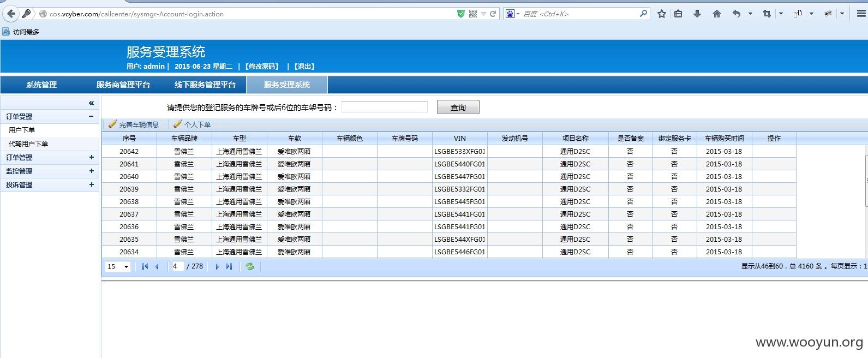Click the VIN column header

(460, 139)
